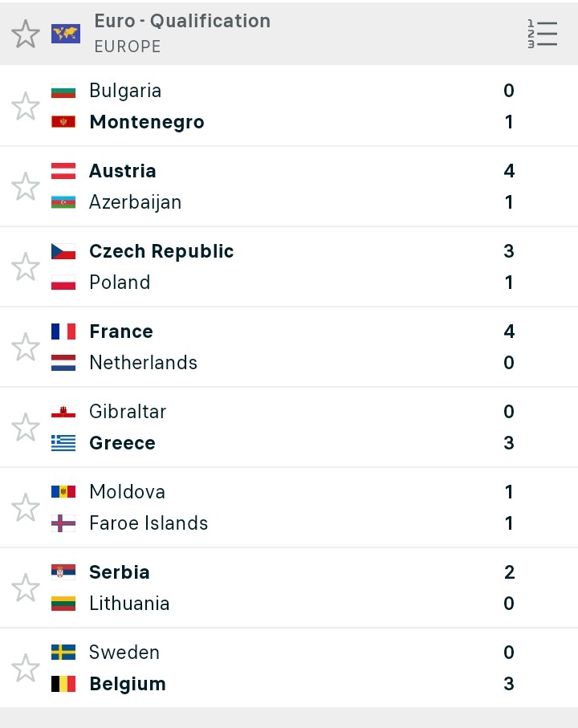Click Serbia's score of 2
This screenshot has height=728, width=578.
coord(509,572)
